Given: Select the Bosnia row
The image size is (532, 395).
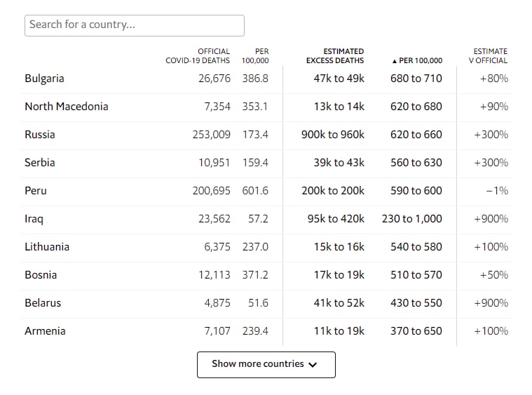Looking at the screenshot, I should [x=266, y=275].
